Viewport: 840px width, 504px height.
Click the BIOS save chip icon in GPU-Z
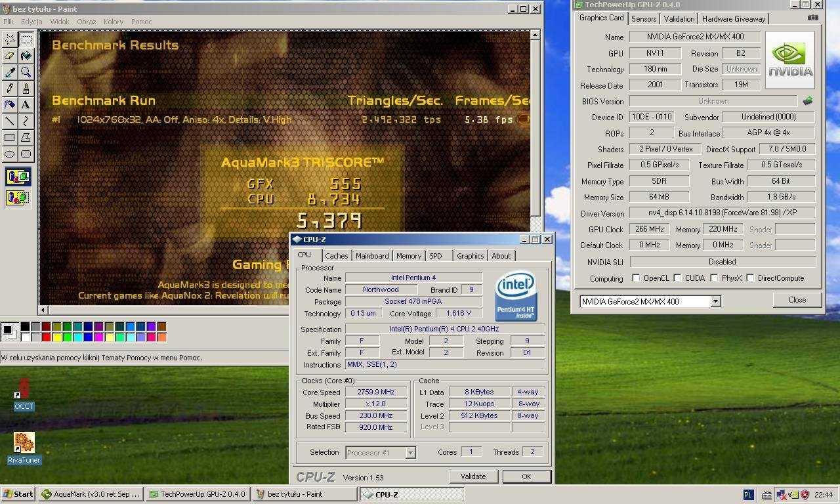tap(807, 101)
